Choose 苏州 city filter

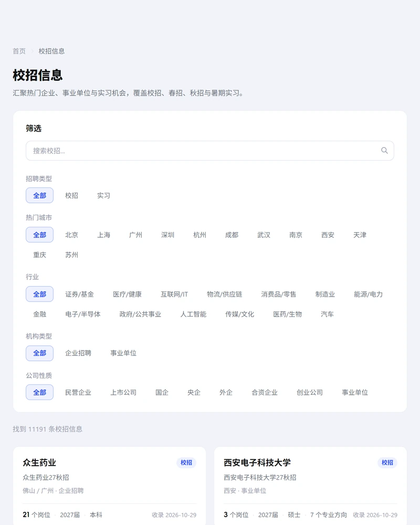(x=71, y=255)
